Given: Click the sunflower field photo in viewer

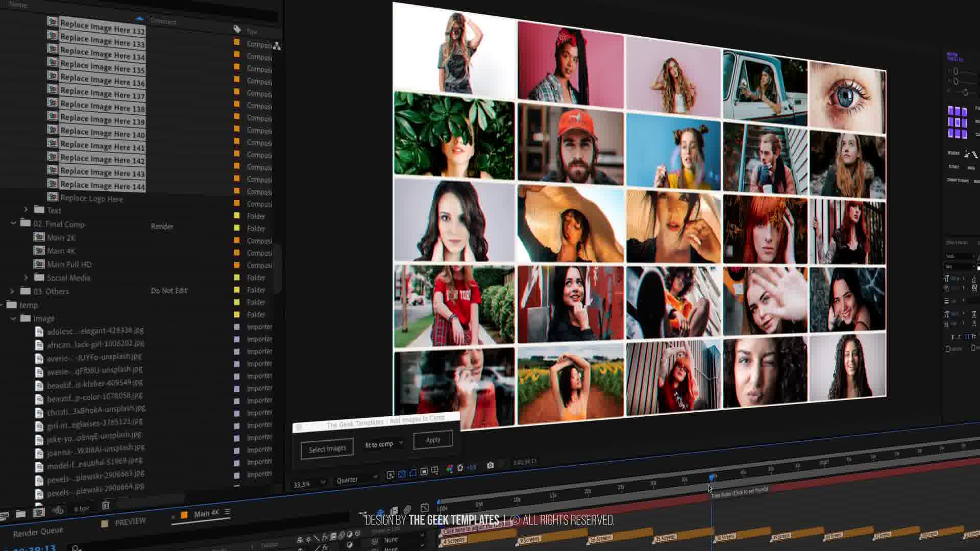Looking at the screenshot, I should [x=570, y=385].
